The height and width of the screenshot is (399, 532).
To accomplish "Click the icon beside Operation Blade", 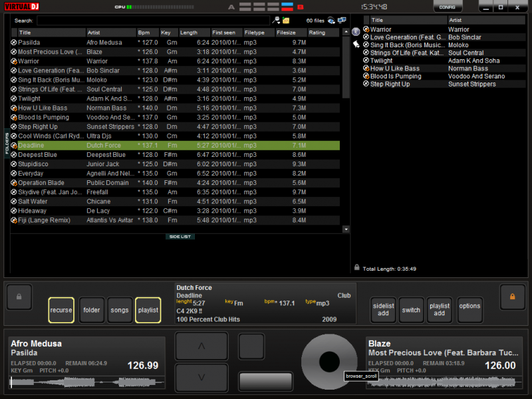I will [x=13, y=182].
